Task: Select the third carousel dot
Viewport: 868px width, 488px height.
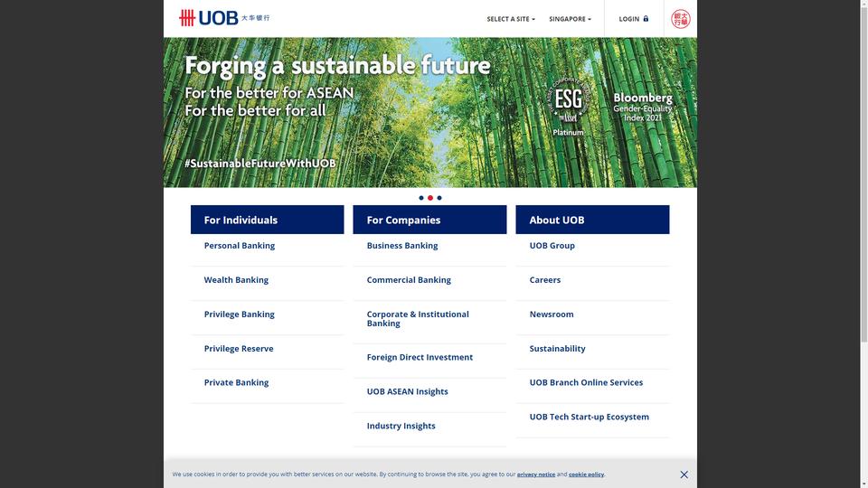Action: click(x=439, y=198)
